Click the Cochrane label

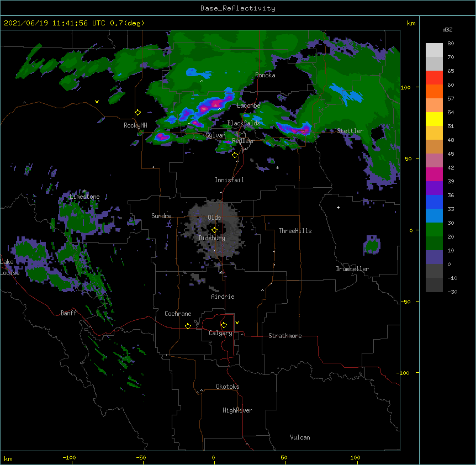tap(178, 314)
